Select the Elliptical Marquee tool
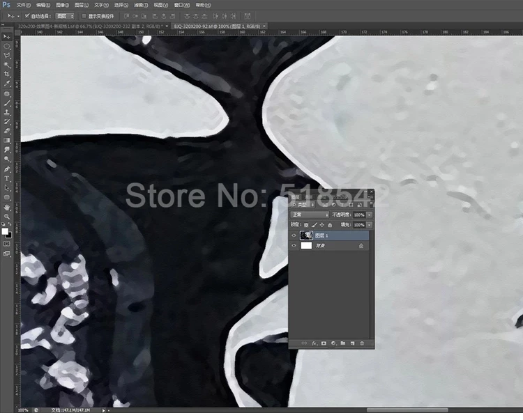The width and height of the screenshot is (523, 420). [7, 46]
